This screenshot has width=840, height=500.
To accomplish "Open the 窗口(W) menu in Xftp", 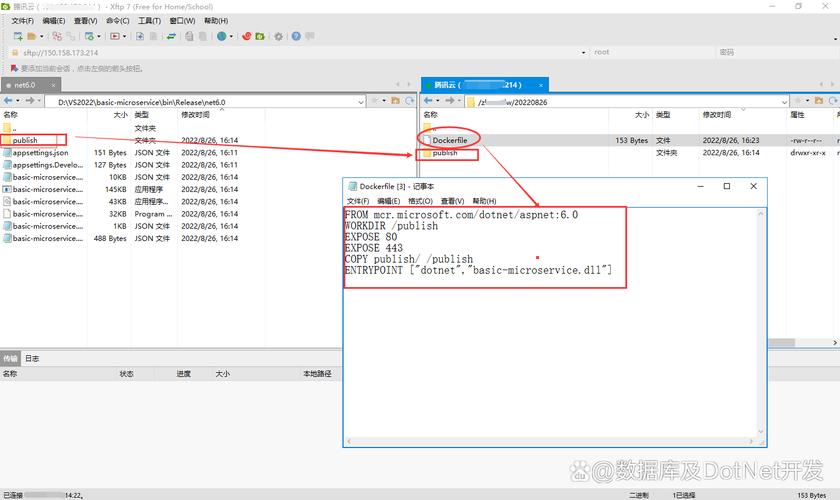I will click(182, 20).
